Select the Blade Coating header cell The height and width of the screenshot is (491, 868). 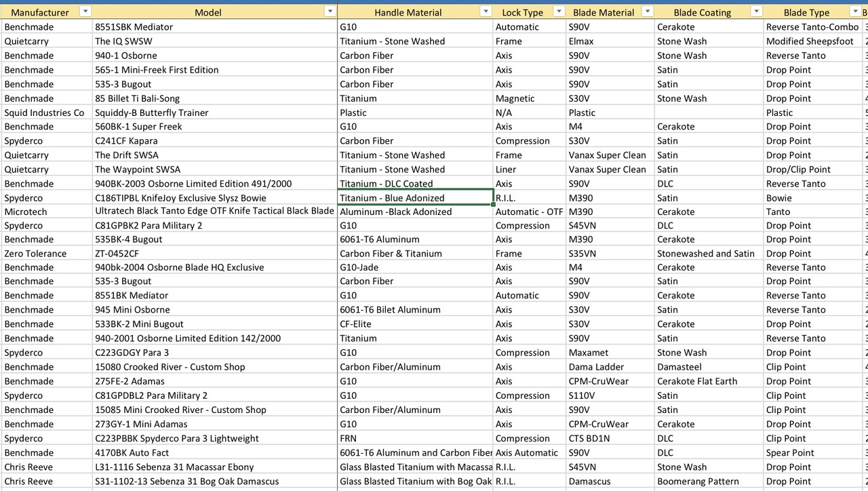point(709,12)
